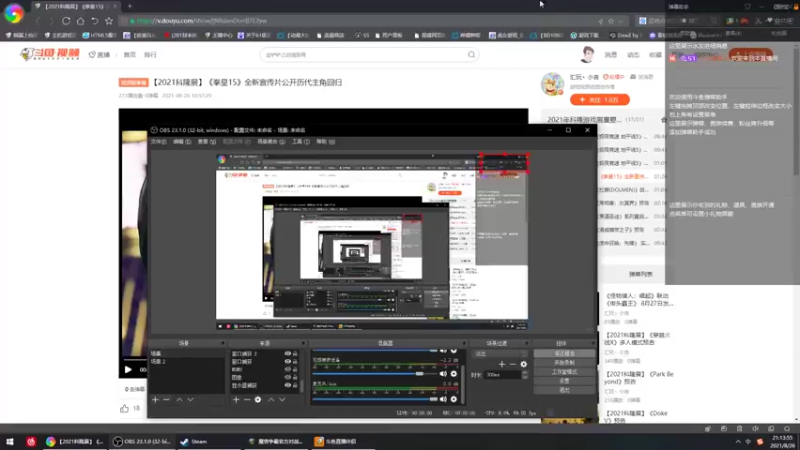Image resolution: width=800 pixels, height=450 pixels.
Task: Add a scene transition with plus icon
Action: click(502, 364)
